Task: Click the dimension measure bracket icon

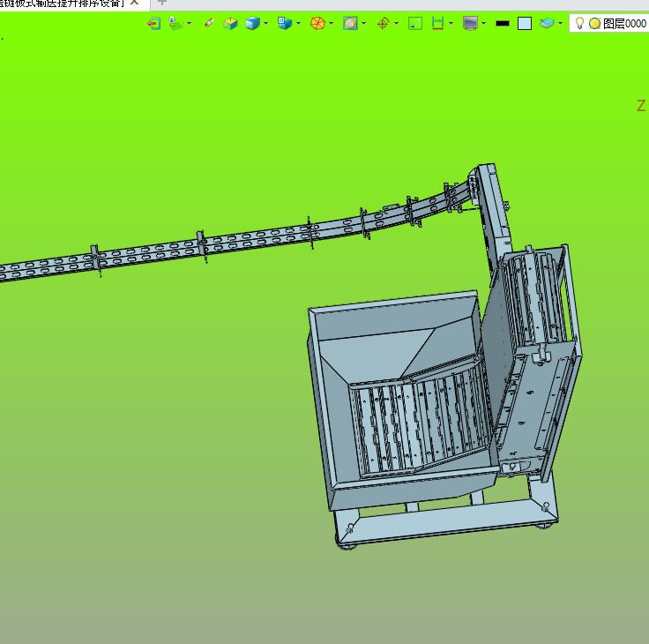Action: tap(437, 24)
